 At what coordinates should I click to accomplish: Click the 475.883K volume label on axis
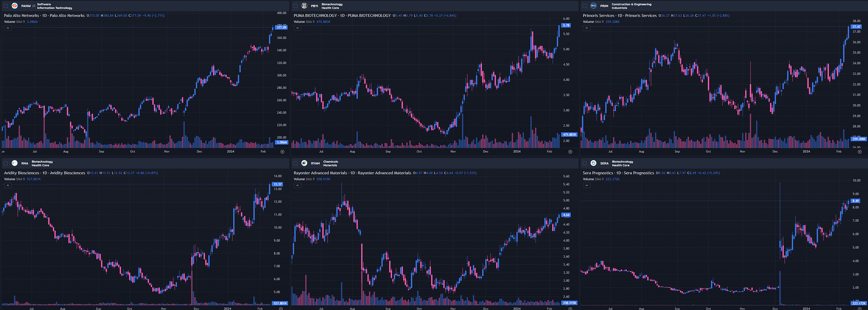point(569,135)
